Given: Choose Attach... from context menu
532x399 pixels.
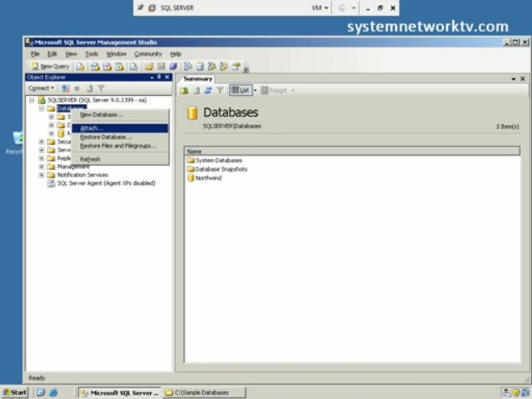Looking at the screenshot, I should 120,128.
